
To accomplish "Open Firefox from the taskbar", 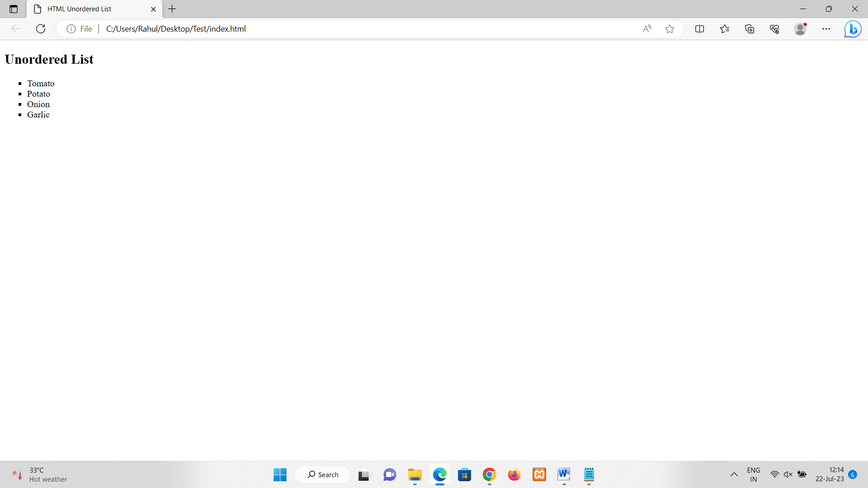I will [x=514, y=474].
